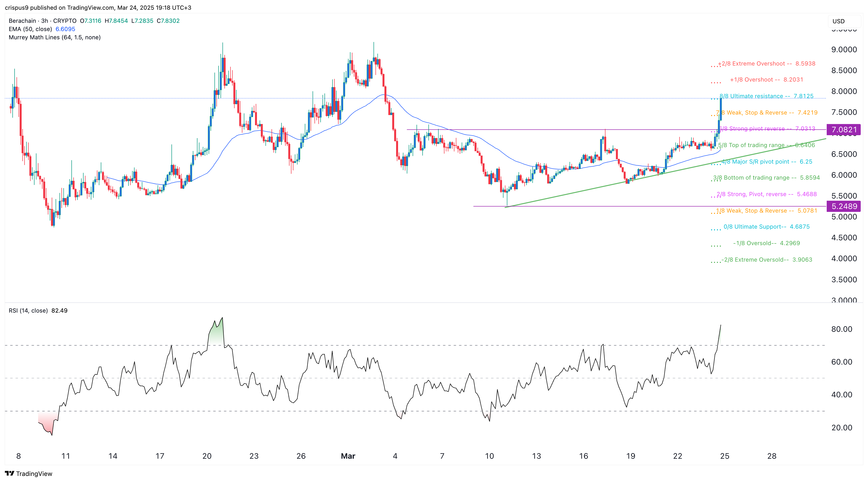Image resolution: width=868 pixels, height=482 pixels.
Task: Click the 5/8 Top of trading range label
Action: coord(766,145)
